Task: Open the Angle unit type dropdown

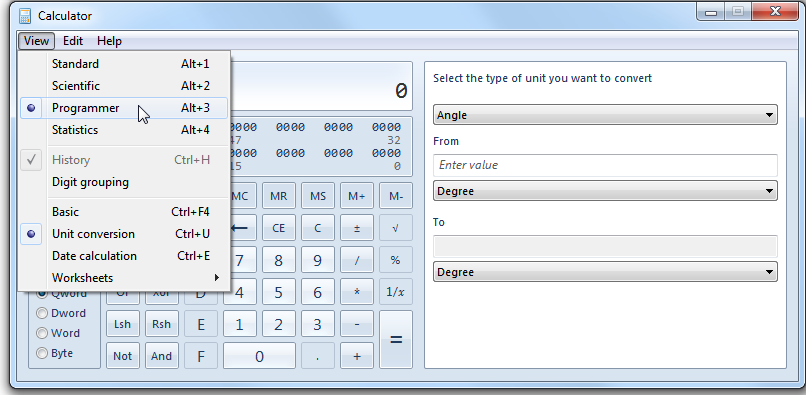Action: (605, 115)
